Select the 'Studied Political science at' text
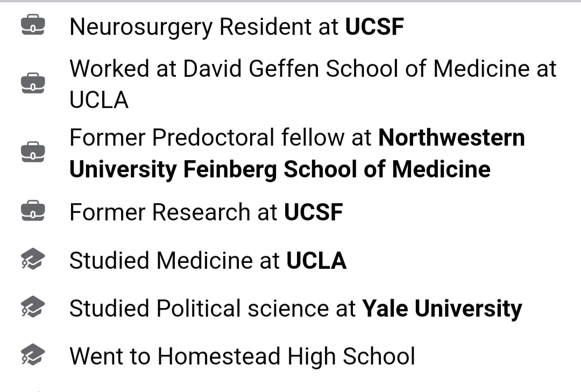This screenshot has width=581, height=392. pos(212,309)
